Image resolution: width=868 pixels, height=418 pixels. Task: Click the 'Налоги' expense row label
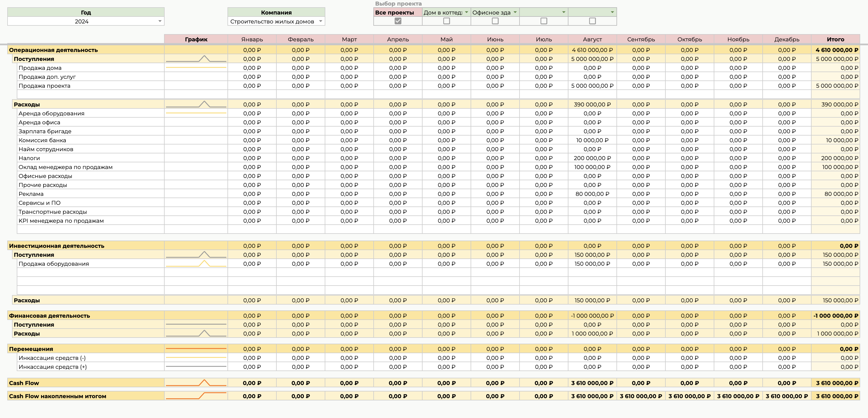[29, 158]
